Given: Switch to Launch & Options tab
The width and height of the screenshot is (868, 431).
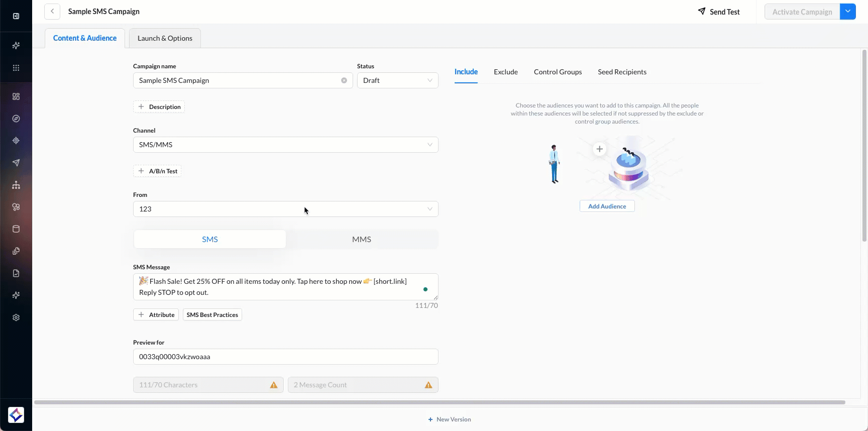Looking at the screenshot, I should point(165,38).
